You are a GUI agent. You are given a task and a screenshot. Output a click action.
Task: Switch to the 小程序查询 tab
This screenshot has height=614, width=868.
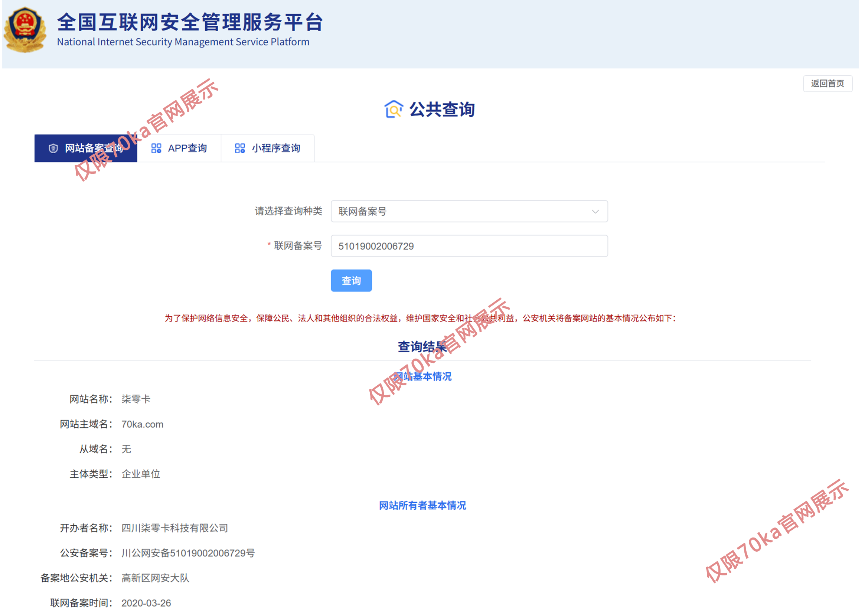[268, 148]
